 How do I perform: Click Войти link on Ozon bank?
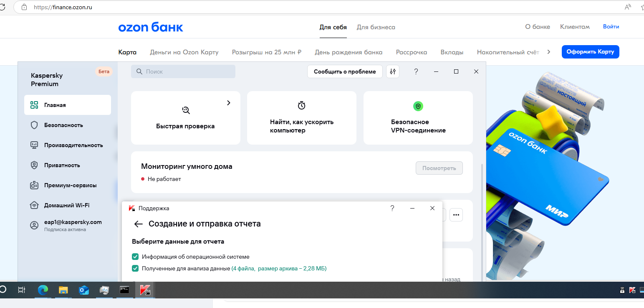(x=611, y=26)
